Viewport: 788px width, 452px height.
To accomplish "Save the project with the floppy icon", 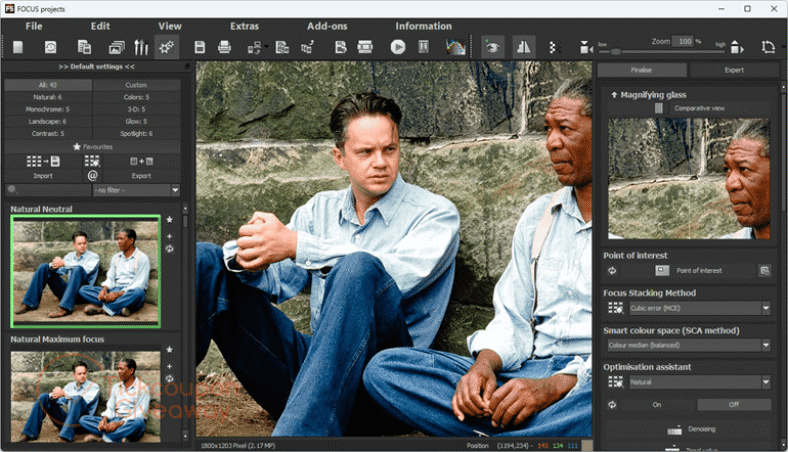I will (200, 47).
